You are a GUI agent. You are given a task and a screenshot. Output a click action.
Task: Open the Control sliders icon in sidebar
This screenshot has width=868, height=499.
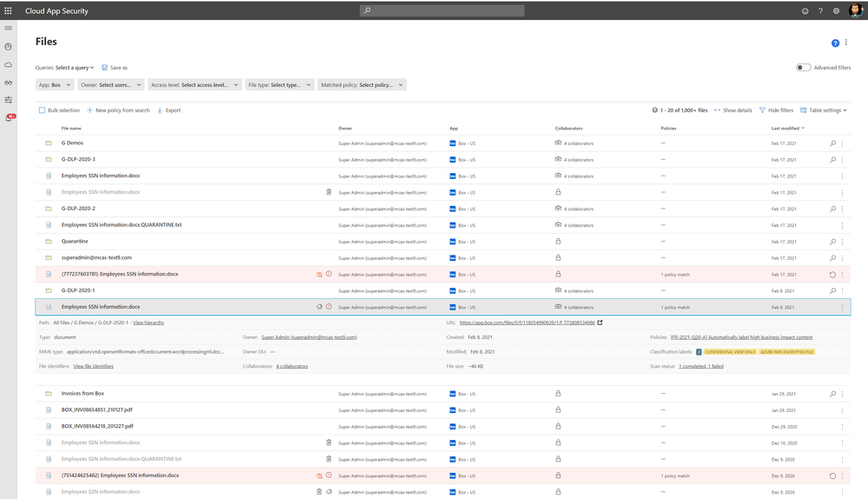[9, 100]
